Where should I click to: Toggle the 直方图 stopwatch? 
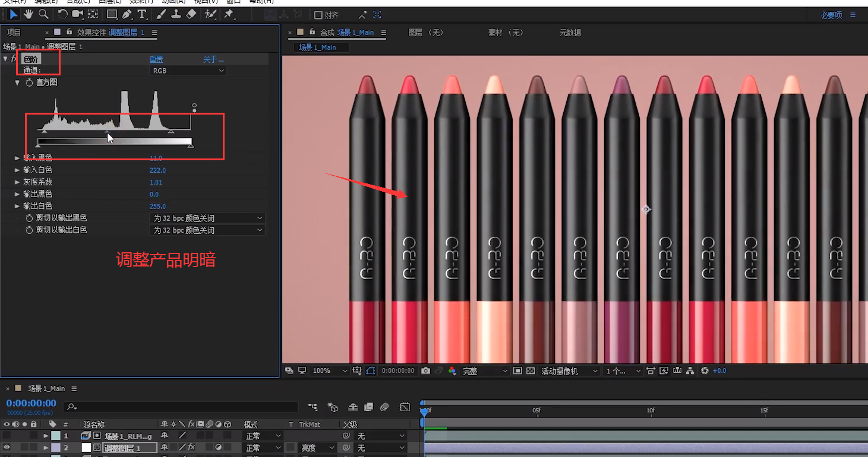click(29, 82)
